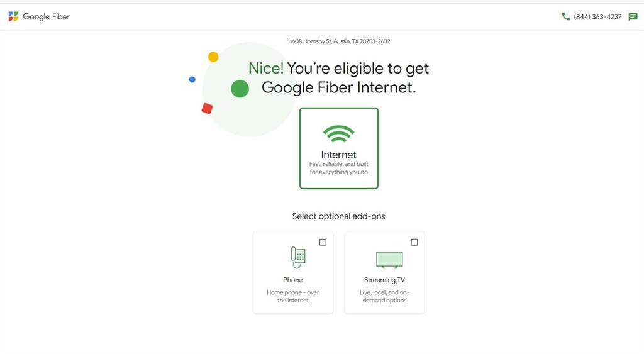Click the small blue dot decoration

coord(192,79)
